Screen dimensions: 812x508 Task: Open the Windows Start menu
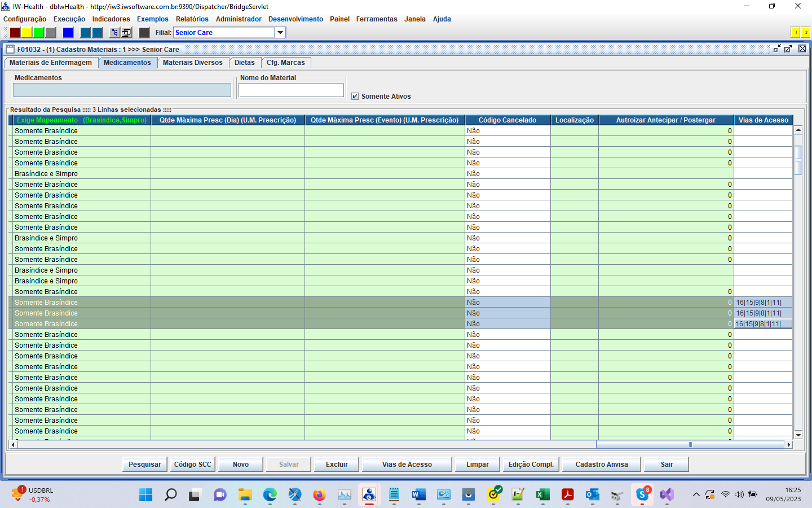[x=145, y=494]
